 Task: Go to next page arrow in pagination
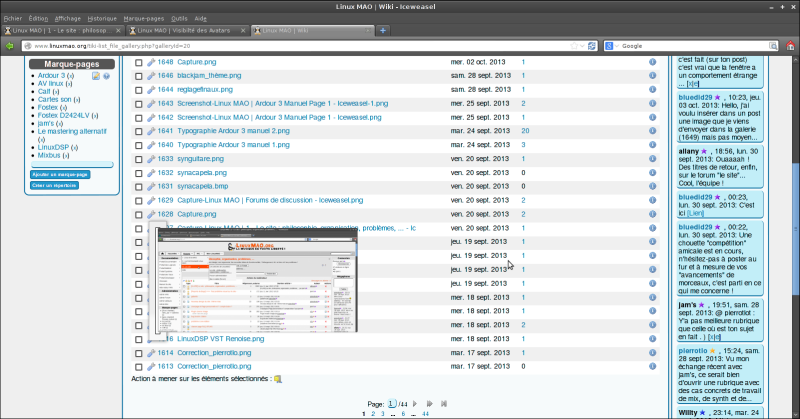[415, 404]
